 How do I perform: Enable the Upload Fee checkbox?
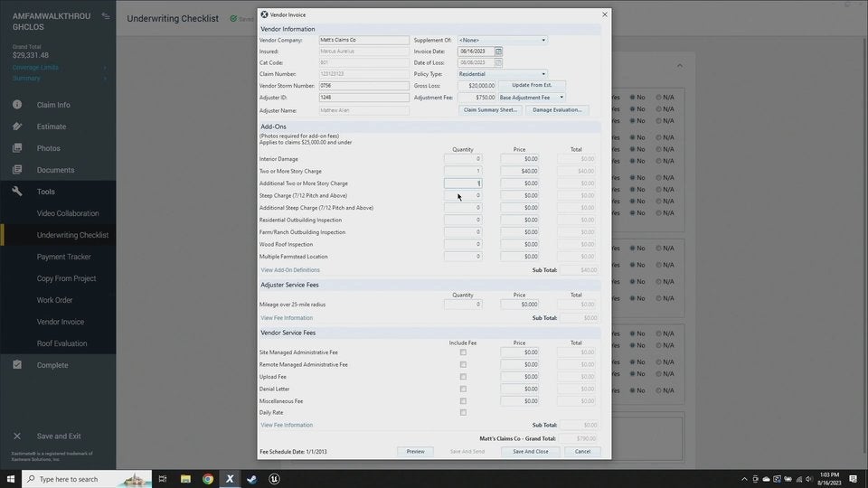463,377
